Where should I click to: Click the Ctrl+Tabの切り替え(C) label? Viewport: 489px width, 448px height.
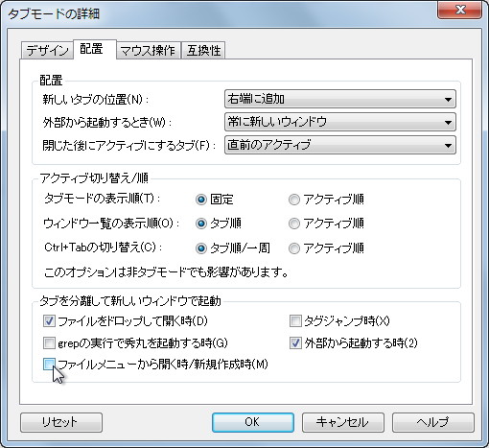(x=104, y=248)
